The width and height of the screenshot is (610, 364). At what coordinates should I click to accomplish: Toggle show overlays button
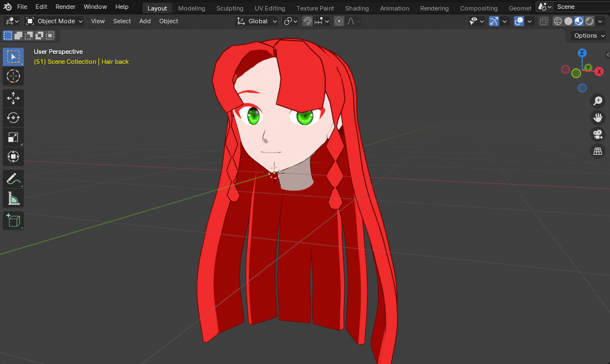[x=519, y=22]
